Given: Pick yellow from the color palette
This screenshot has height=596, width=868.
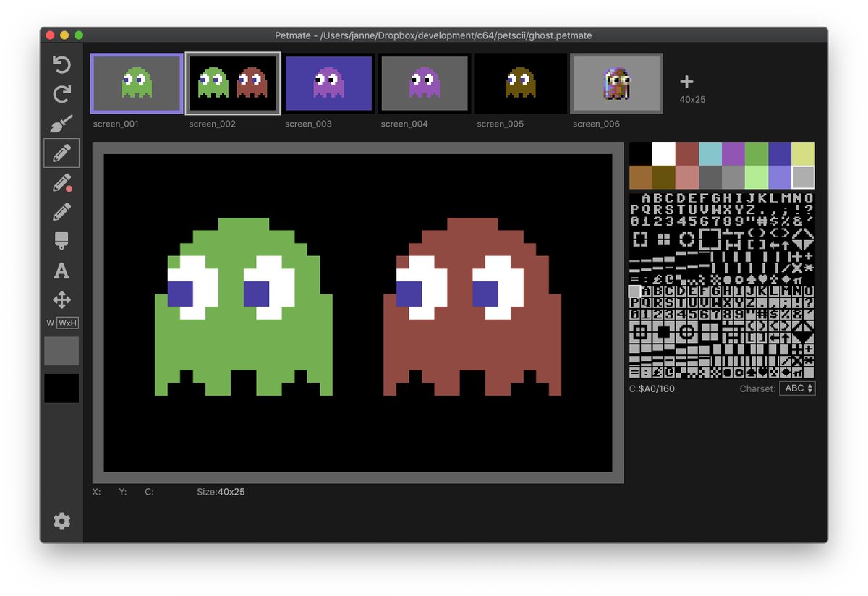Looking at the screenshot, I should click(803, 154).
